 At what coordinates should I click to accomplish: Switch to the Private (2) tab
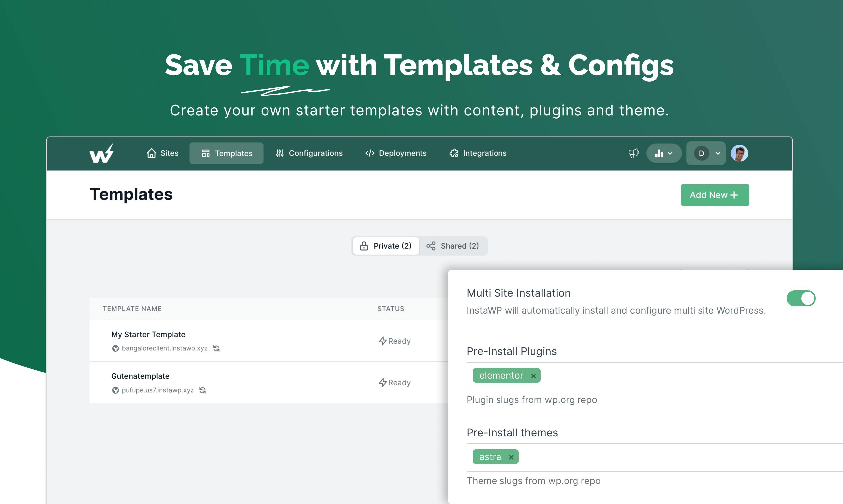(386, 246)
